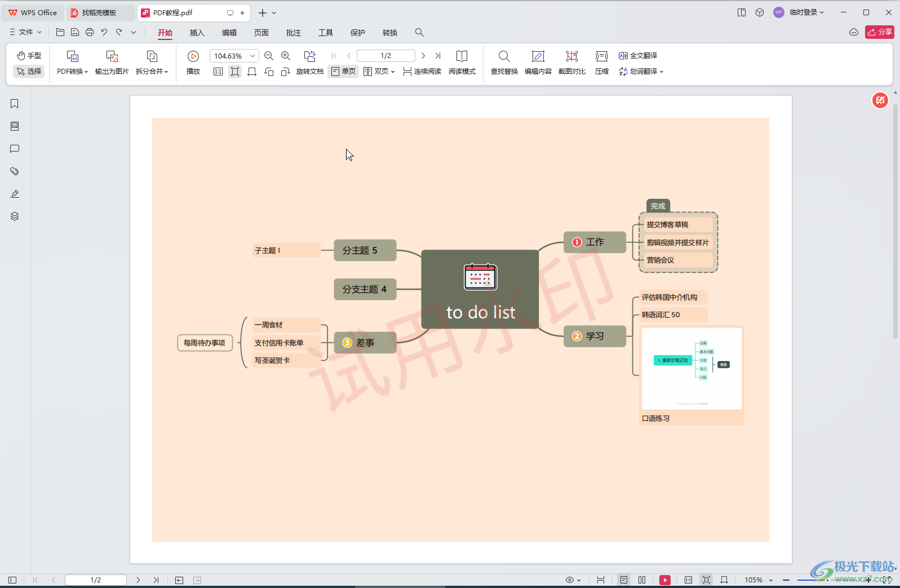Screen dimensions: 900x588
Task: Click the Export as Image (输出为图片) icon
Action: (x=112, y=56)
